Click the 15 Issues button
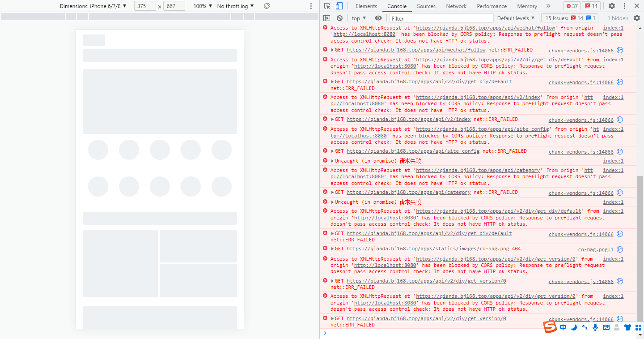 tap(570, 18)
